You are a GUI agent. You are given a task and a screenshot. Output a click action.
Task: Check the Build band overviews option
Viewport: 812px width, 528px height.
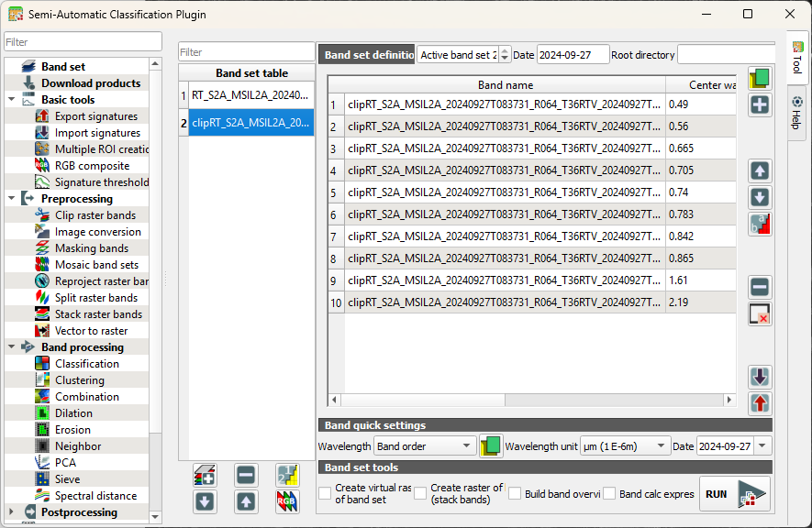click(x=515, y=494)
